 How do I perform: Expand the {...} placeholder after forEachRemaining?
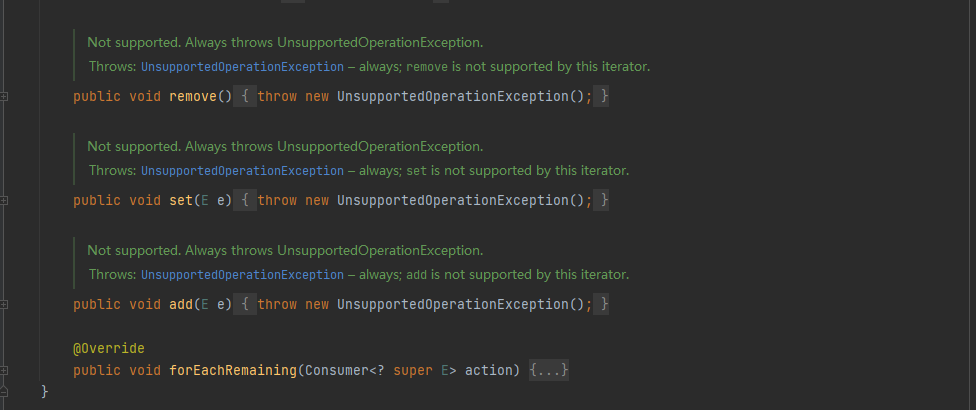pyautogui.click(x=549, y=371)
